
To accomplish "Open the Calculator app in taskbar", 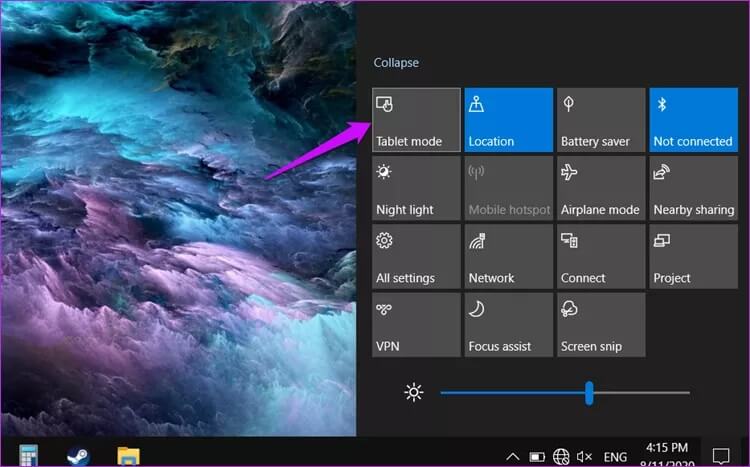I will point(28,455).
